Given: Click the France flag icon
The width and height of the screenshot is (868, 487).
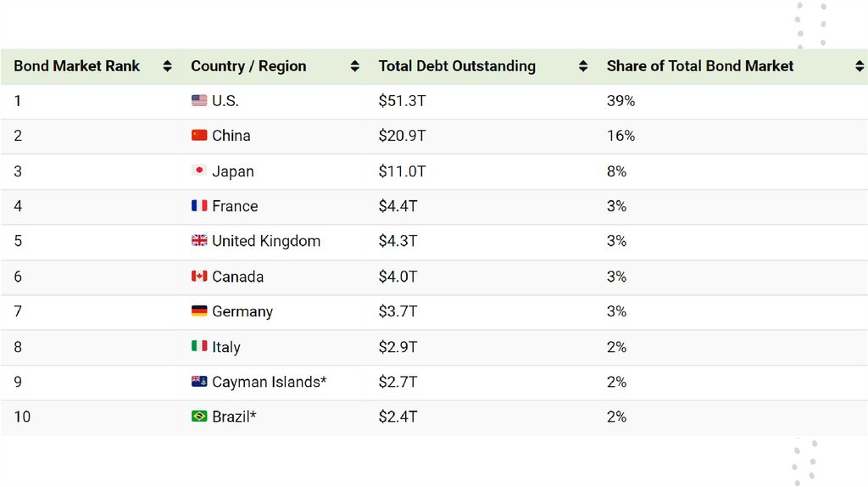Looking at the screenshot, I should (x=199, y=205).
